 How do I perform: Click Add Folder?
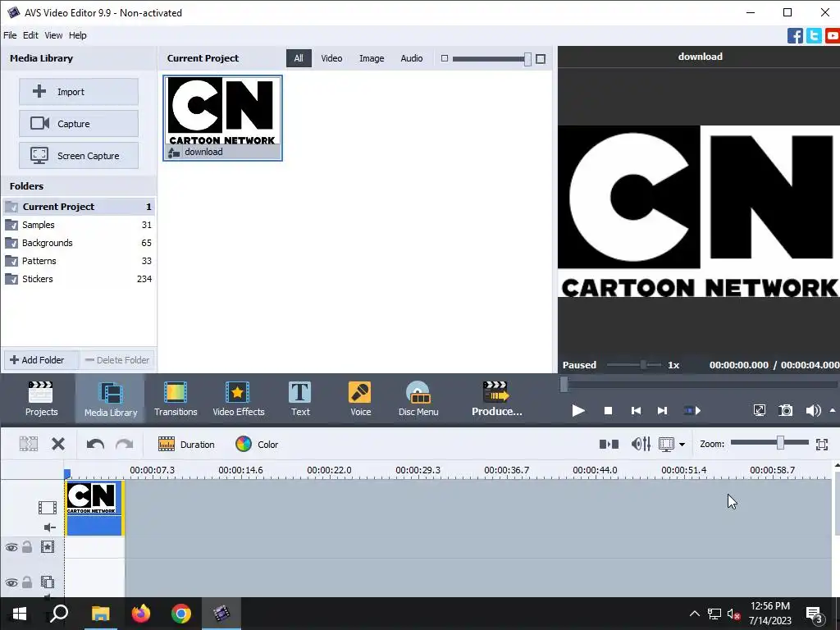tap(41, 360)
